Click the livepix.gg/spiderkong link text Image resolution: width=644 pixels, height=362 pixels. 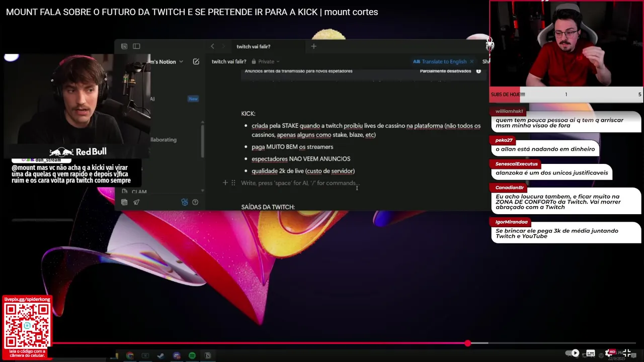click(x=27, y=299)
